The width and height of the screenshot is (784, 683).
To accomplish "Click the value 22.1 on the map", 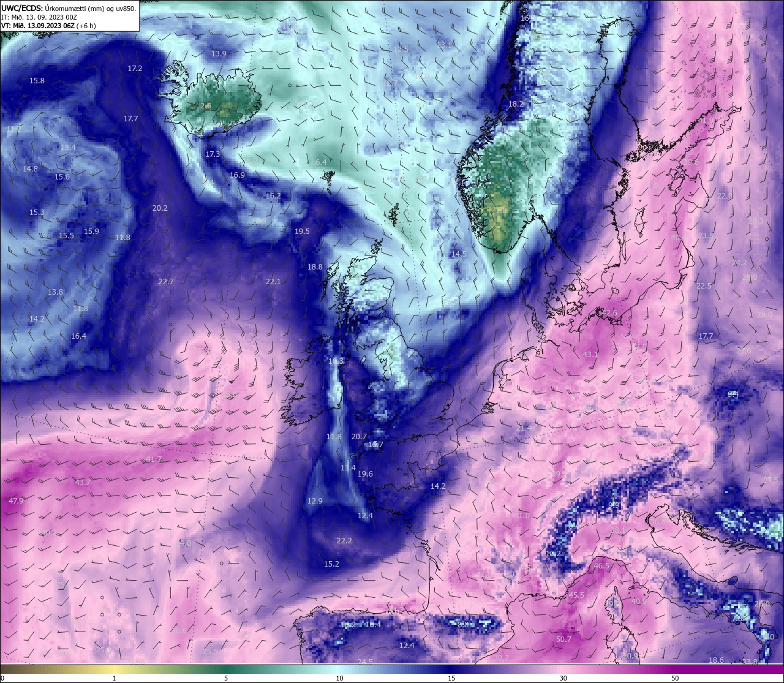I will tap(273, 282).
